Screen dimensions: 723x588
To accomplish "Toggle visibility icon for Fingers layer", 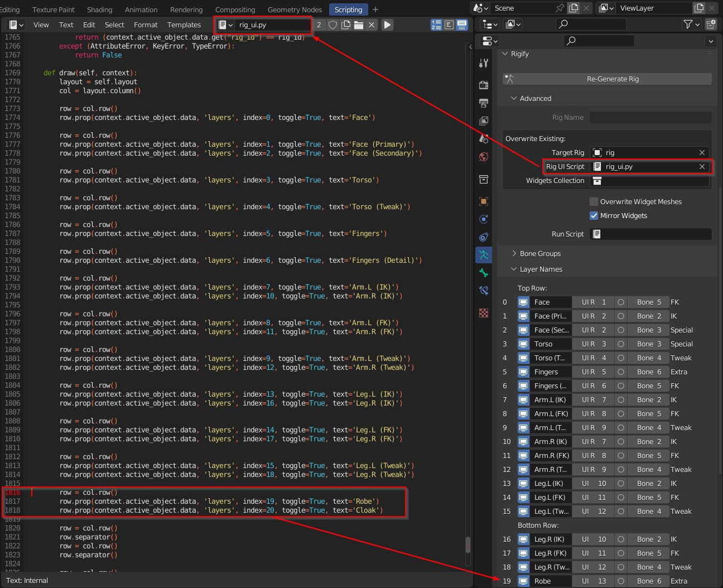I will pos(523,372).
